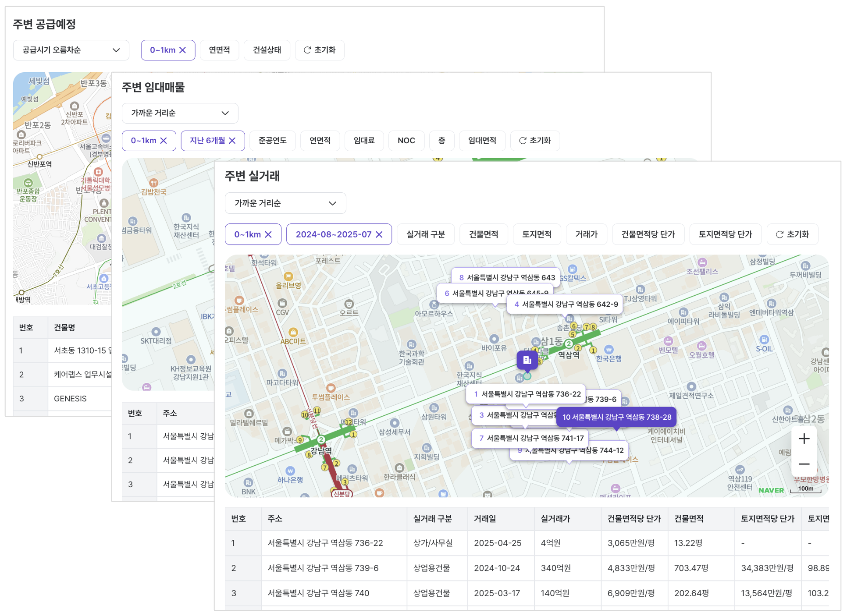Click the purple building marker on the map
Image resolution: width=847 pixels, height=616 pixels.
point(527,360)
